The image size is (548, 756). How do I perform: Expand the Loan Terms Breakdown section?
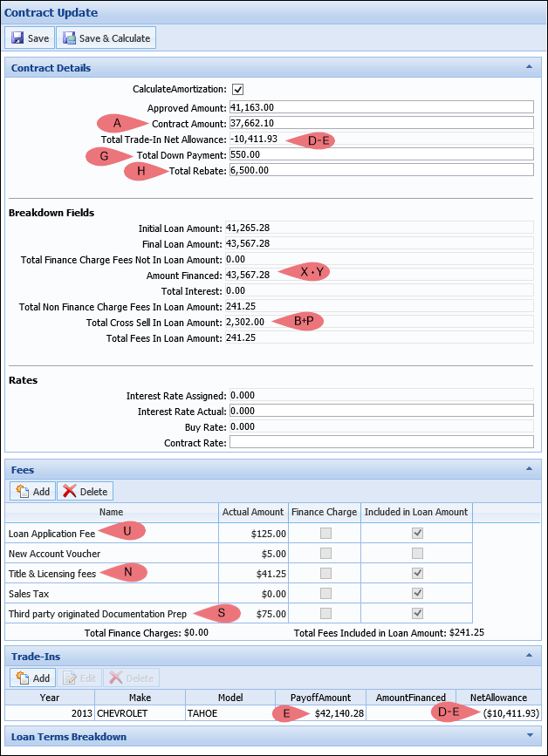click(x=531, y=736)
